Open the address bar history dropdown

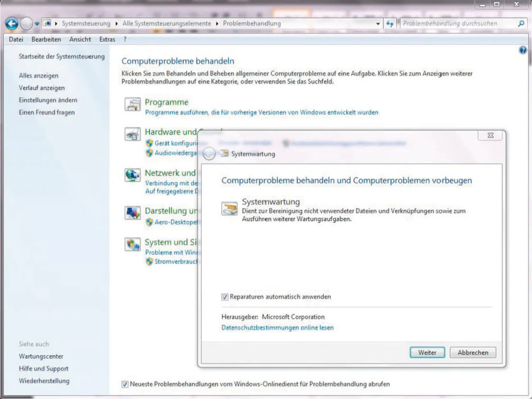pos(378,24)
